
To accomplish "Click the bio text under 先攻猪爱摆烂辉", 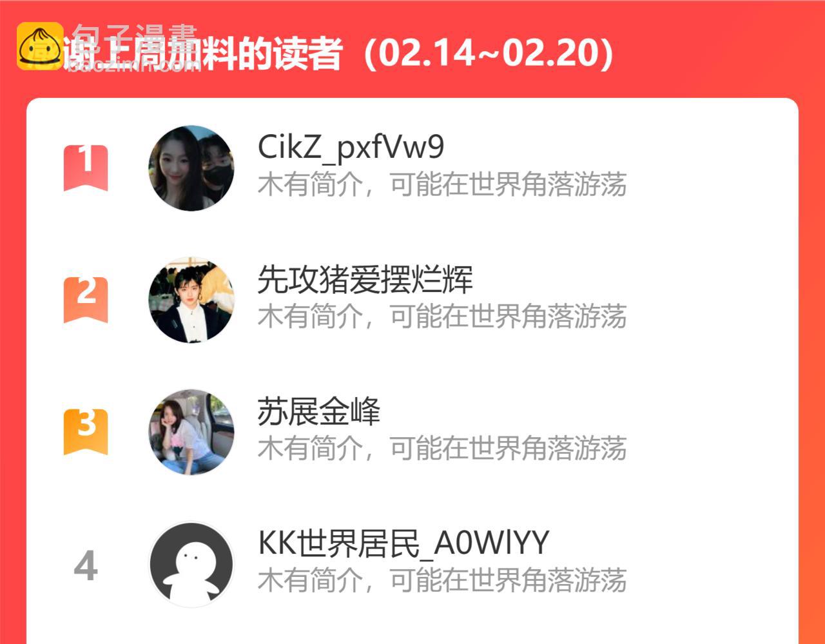I will point(442,317).
